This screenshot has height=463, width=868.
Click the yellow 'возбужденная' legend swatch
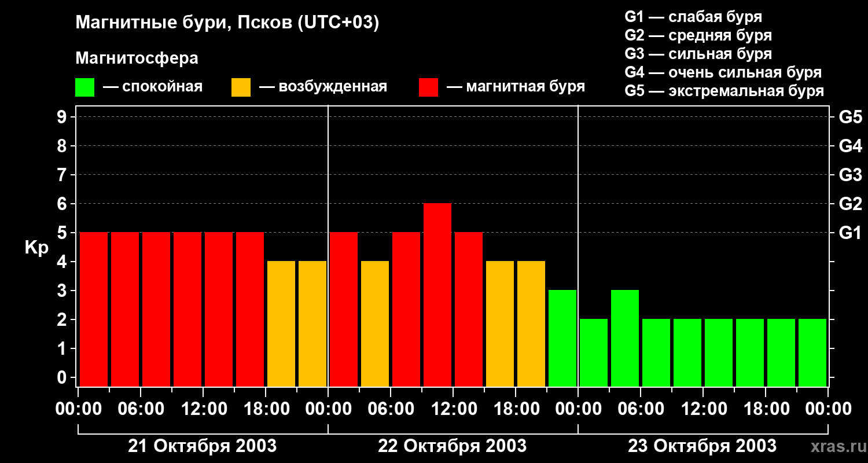pyautogui.click(x=241, y=87)
